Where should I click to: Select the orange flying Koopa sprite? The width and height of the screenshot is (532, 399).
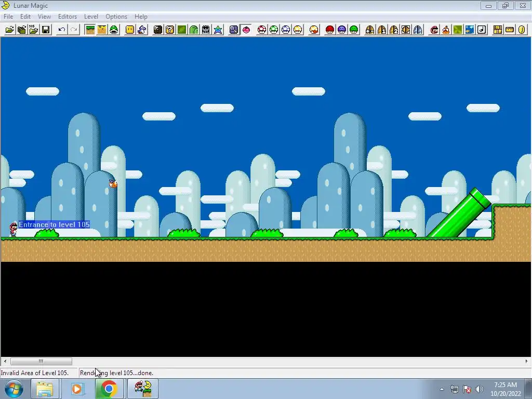[113, 183]
